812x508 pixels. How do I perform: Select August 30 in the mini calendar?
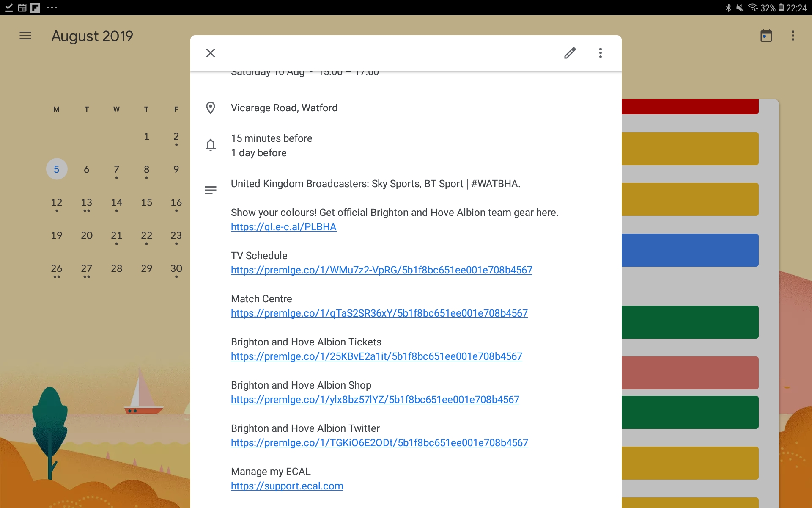tap(176, 268)
